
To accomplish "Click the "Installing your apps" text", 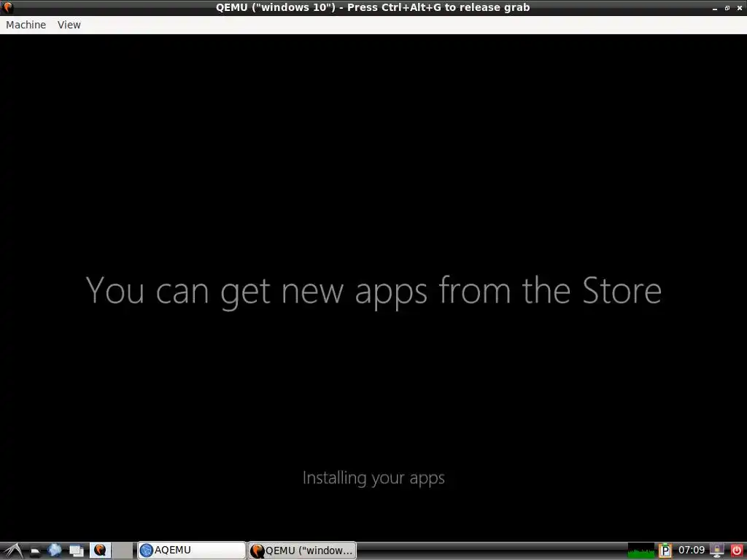I will coord(373,478).
